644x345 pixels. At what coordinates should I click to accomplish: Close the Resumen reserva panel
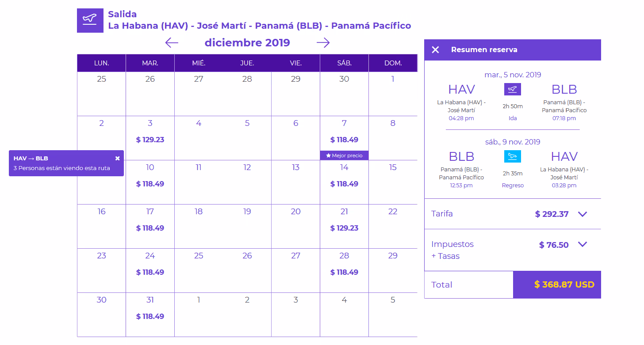435,50
